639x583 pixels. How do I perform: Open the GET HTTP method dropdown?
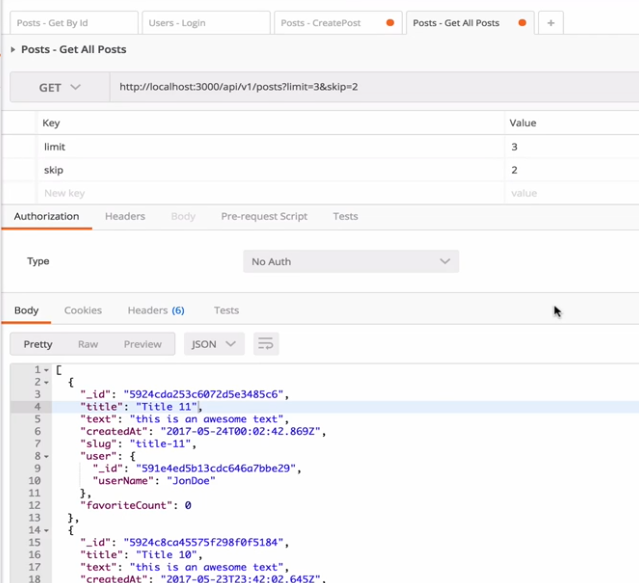60,88
